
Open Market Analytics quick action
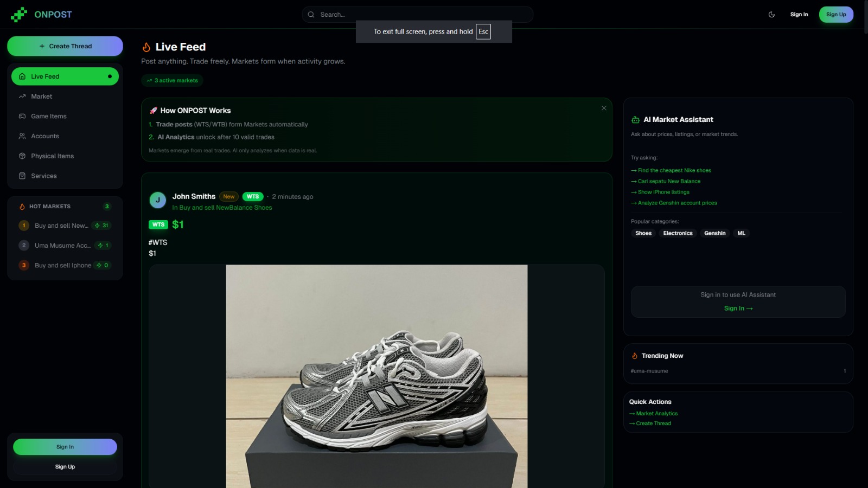(654, 414)
